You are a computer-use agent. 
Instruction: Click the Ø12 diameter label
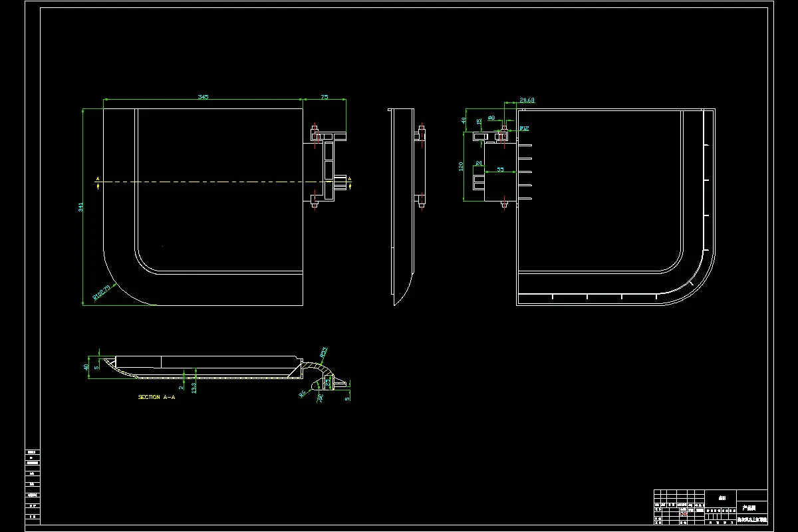pos(524,128)
